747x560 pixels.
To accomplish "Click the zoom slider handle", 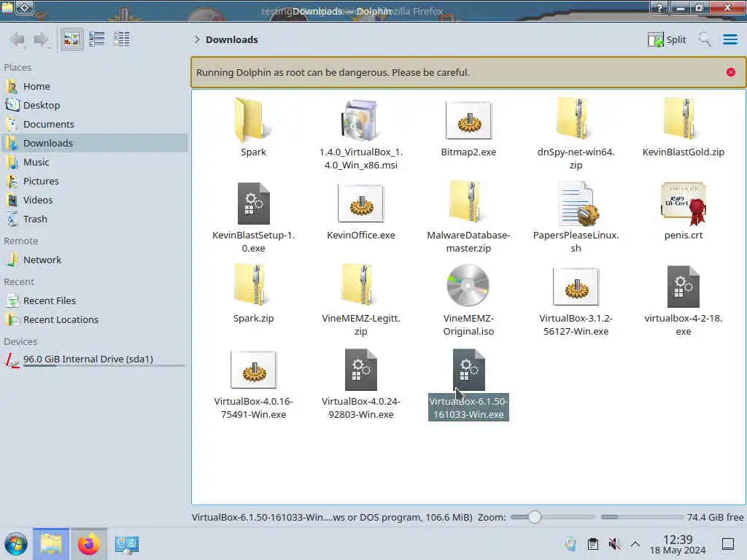I will (535, 517).
